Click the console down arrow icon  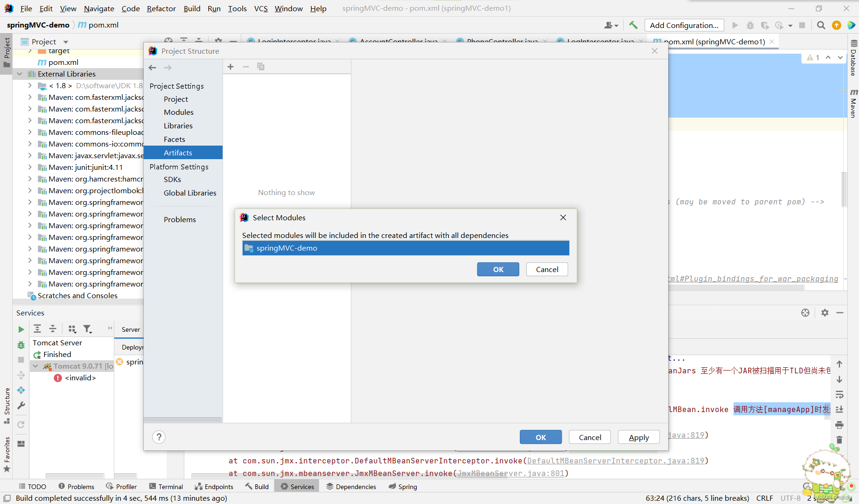pyautogui.click(x=839, y=379)
